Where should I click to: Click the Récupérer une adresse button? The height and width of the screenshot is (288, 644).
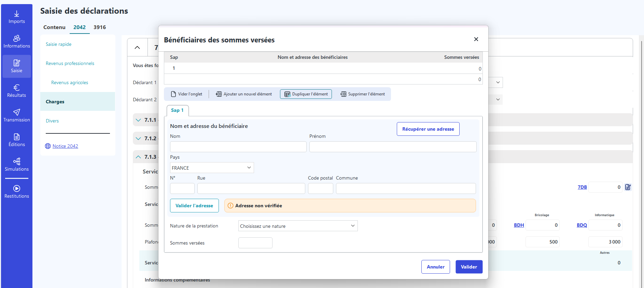[x=428, y=129]
